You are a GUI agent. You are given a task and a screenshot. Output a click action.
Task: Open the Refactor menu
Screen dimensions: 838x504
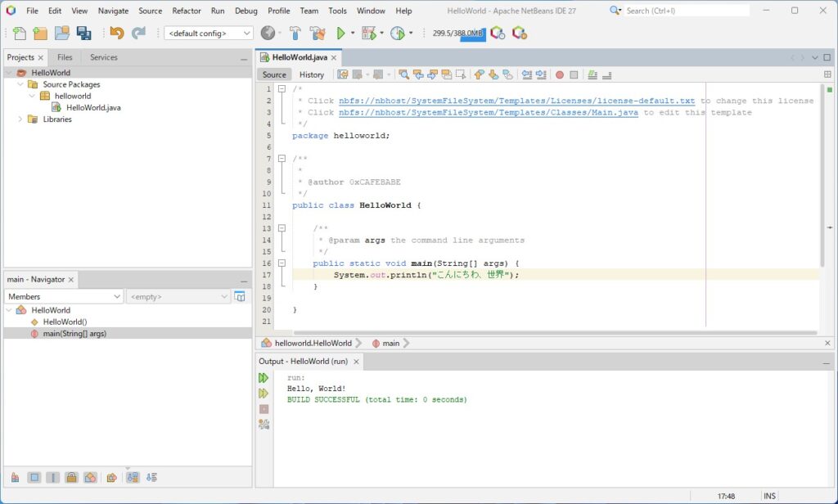tap(186, 11)
